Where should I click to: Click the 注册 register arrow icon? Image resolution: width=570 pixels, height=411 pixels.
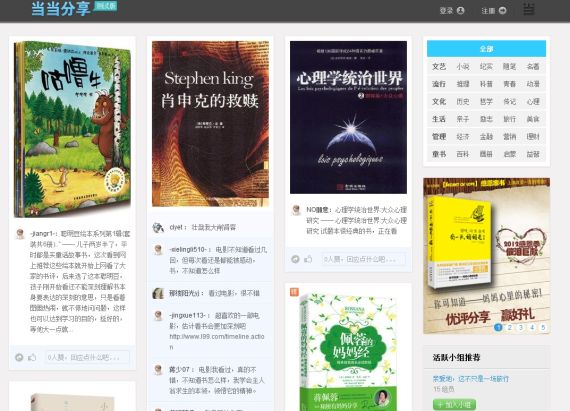[x=502, y=11]
